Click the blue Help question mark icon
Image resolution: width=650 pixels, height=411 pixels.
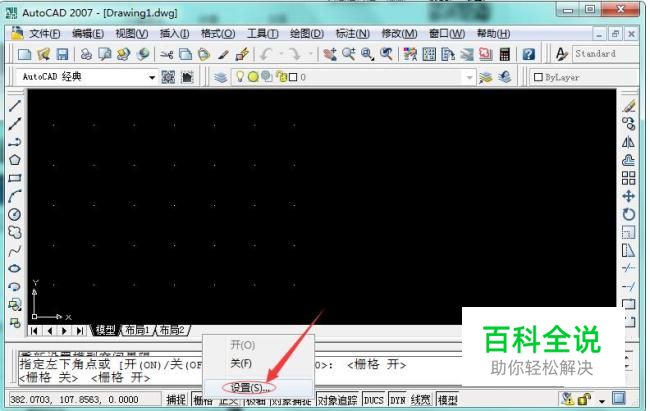tap(529, 54)
